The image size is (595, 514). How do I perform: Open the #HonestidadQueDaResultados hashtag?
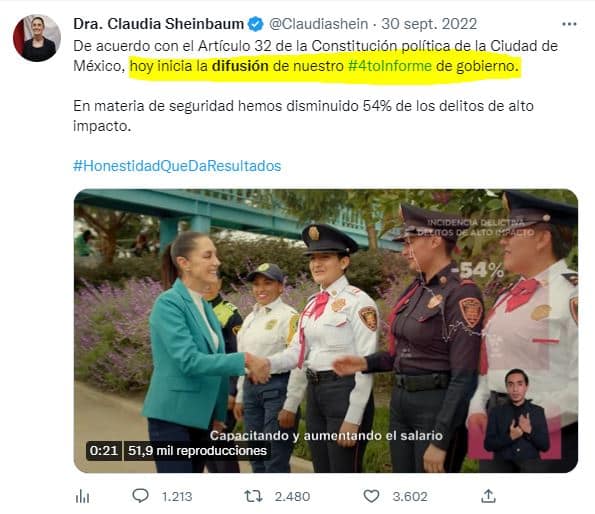[177, 166]
